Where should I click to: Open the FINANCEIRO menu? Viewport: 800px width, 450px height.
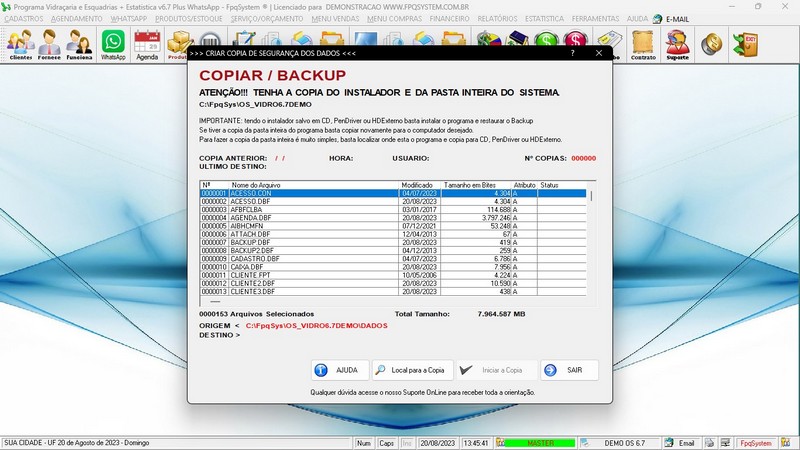coord(449,19)
